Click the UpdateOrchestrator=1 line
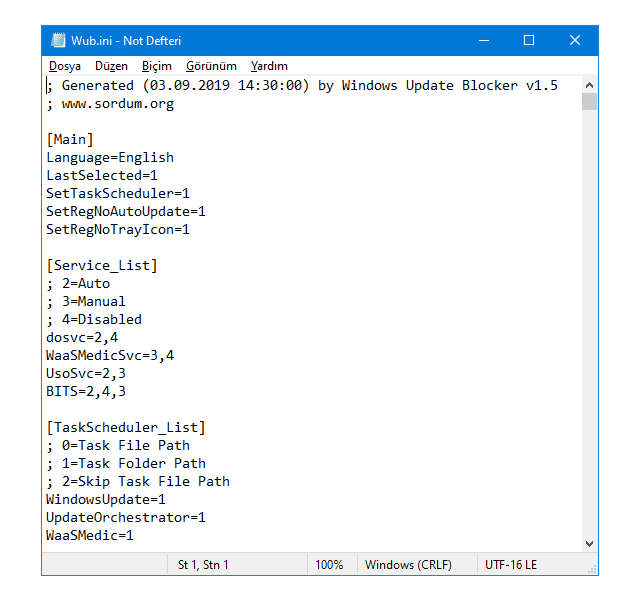The image size is (640, 600). (x=126, y=518)
